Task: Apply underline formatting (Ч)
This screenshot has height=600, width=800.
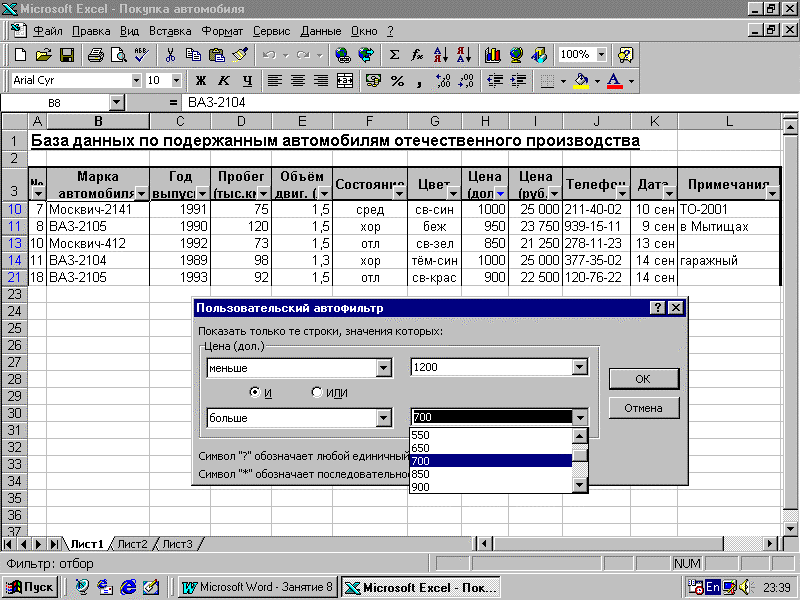Action: (x=247, y=81)
